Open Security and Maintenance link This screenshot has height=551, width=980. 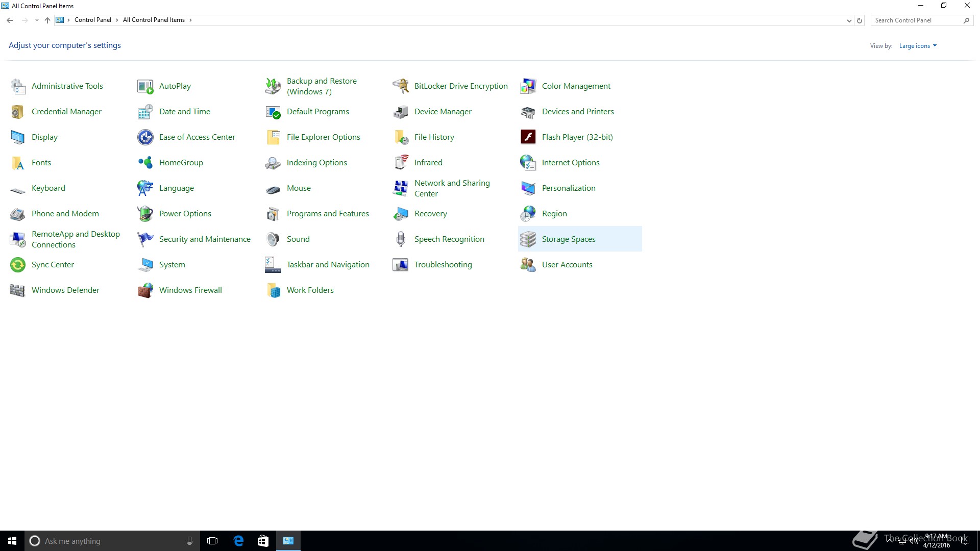205,239
